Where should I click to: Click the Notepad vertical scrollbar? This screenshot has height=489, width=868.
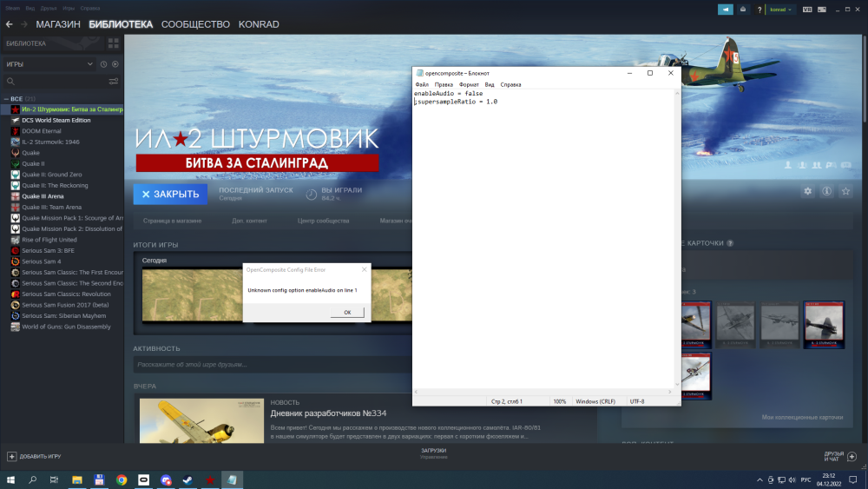[x=677, y=239]
